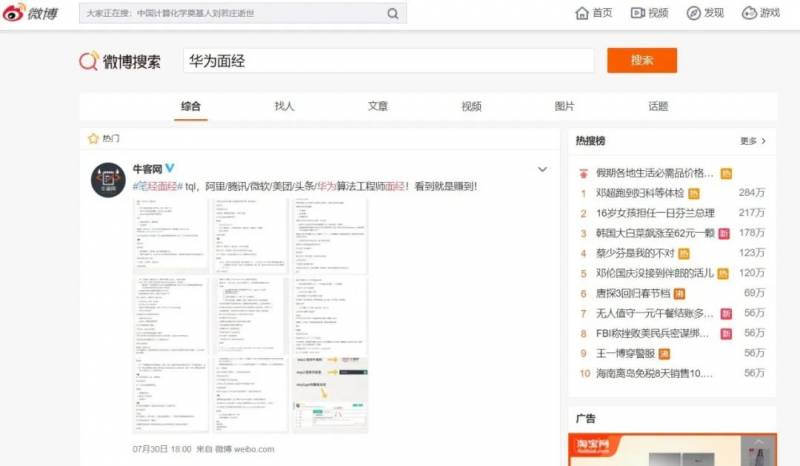800x466 pixels.
Task: Open the middle-row first image thumbnail
Action: (x=171, y=315)
